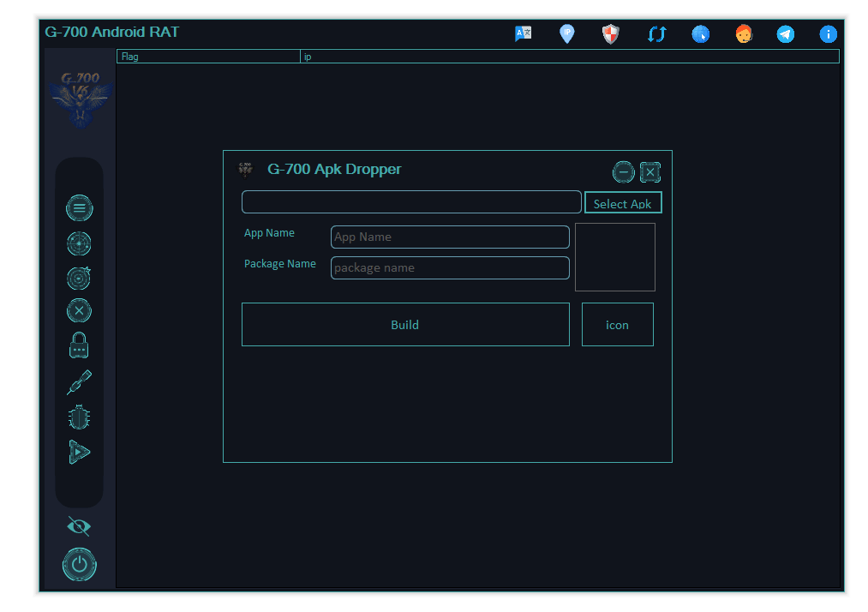Click the injection tool icon in sidebar
The image size is (868, 612).
coord(79,381)
